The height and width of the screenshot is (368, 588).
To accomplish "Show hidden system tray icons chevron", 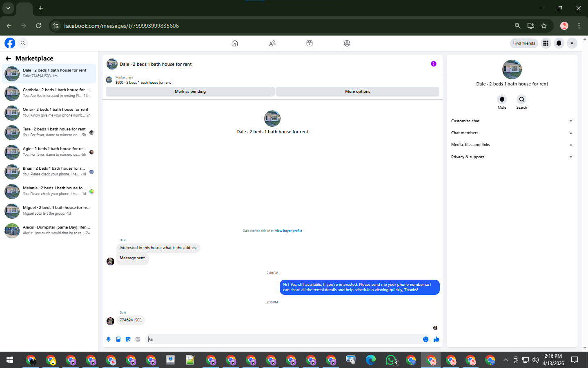I will pos(506,360).
